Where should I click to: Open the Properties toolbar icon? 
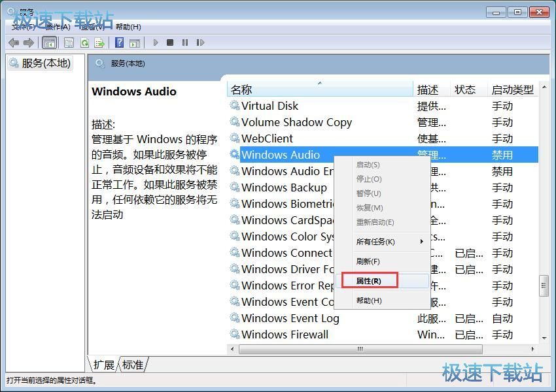(69, 43)
